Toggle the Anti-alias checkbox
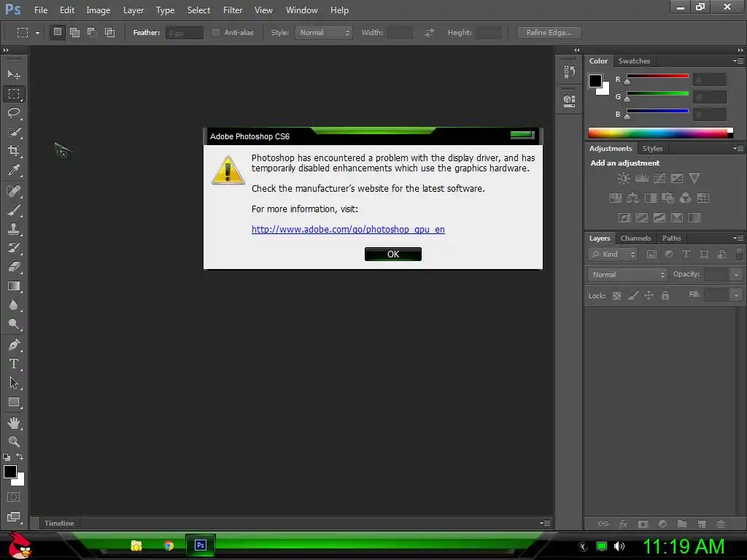 pos(216,32)
